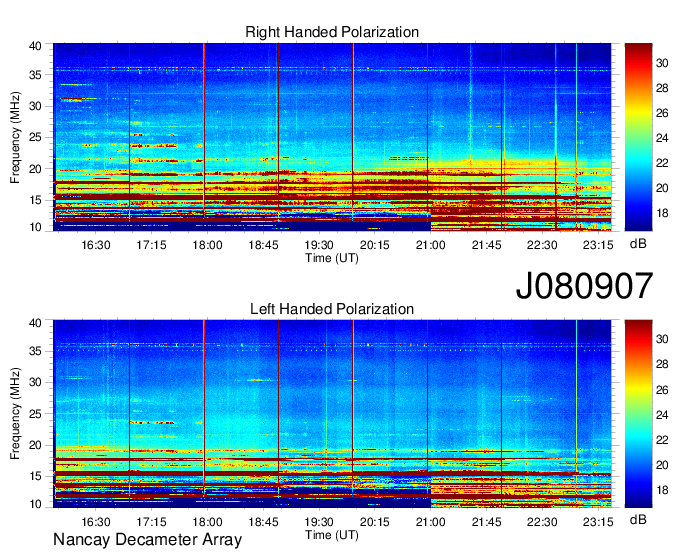Viewport: 680px width, 552px height.
Task: Click the Left Handed plot's color scale bar
Action: pyautogui.click(x=638, y=414)
